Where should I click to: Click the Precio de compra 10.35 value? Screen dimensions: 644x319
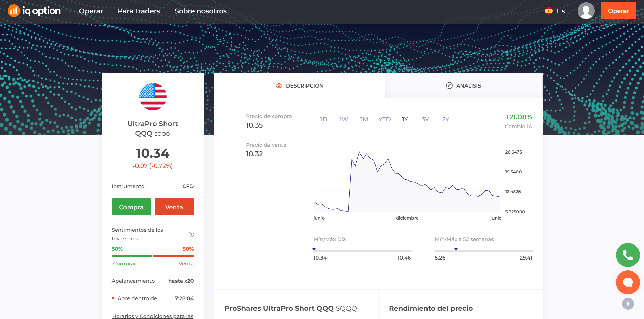click(254, 125)
